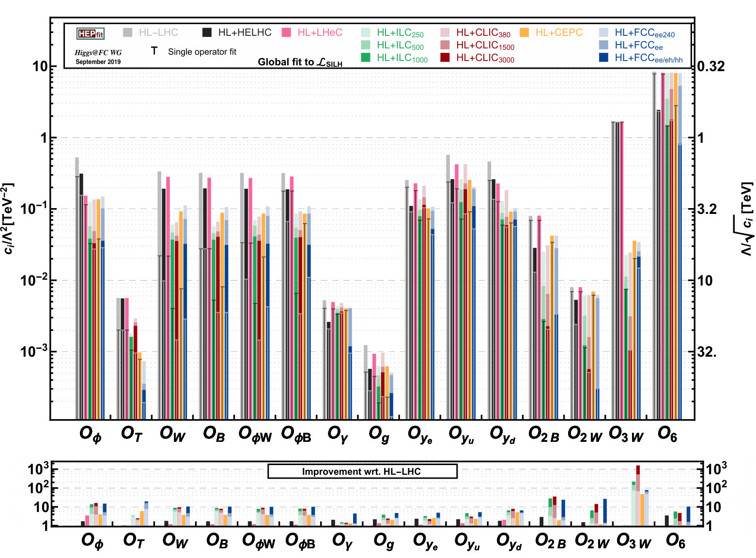Screen dimensions: 756x558
Task: Click the left axis tick label '10' at top
Action: click(40, 66)
